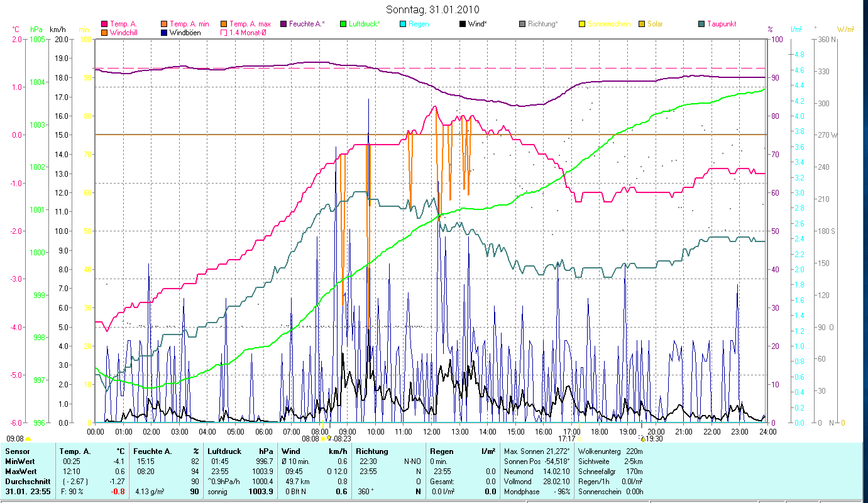
Task: Click the yellow sun icon beside 09:08
Action: click(x=28, y=439)
